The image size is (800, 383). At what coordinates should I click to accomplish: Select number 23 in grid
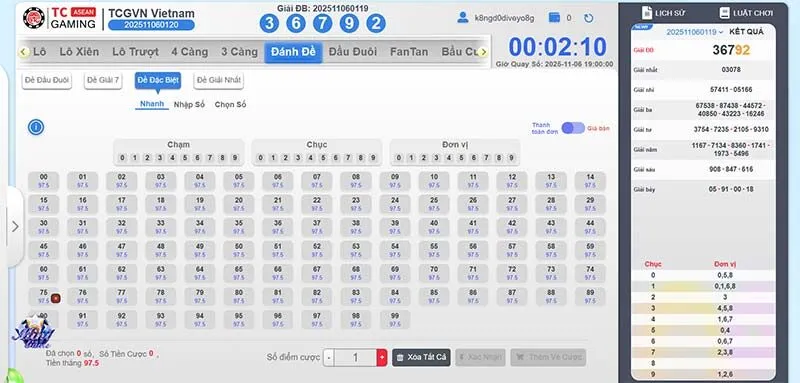tap(356, 204)
